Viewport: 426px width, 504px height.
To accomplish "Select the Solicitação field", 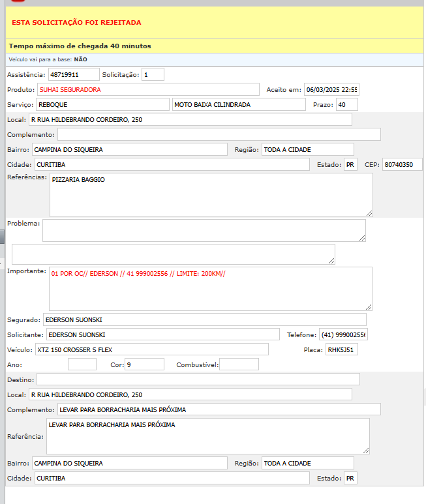I will 153,75.
